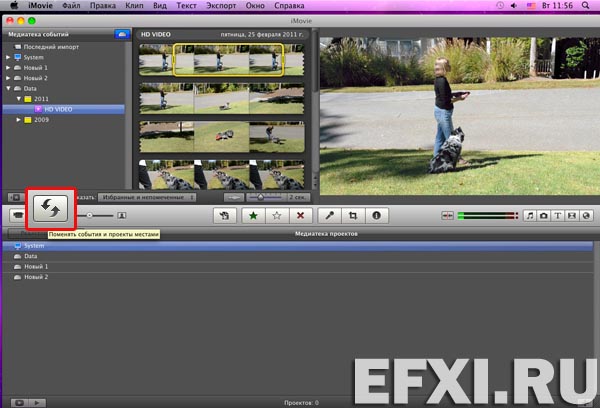Open the inspector info button
Image resolution: width=600 pixels, height=408 pixels.
pyautogui.click(x=377, y=216)
